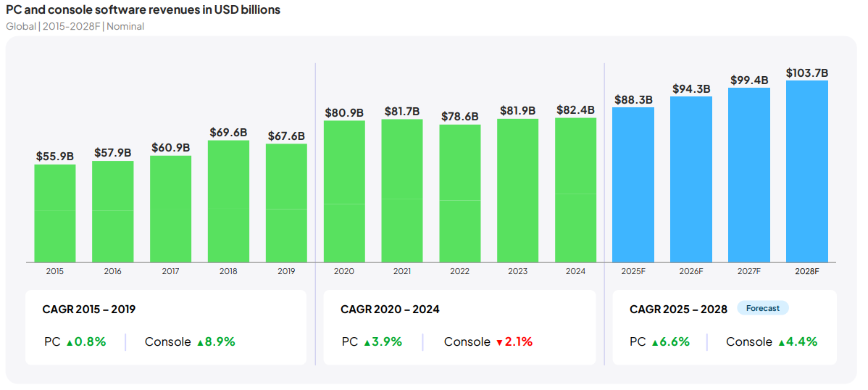Click the 2020 bar in the chart
This screenshot has height=390, width=868.
pyautogui.click(x=344, y=191)
